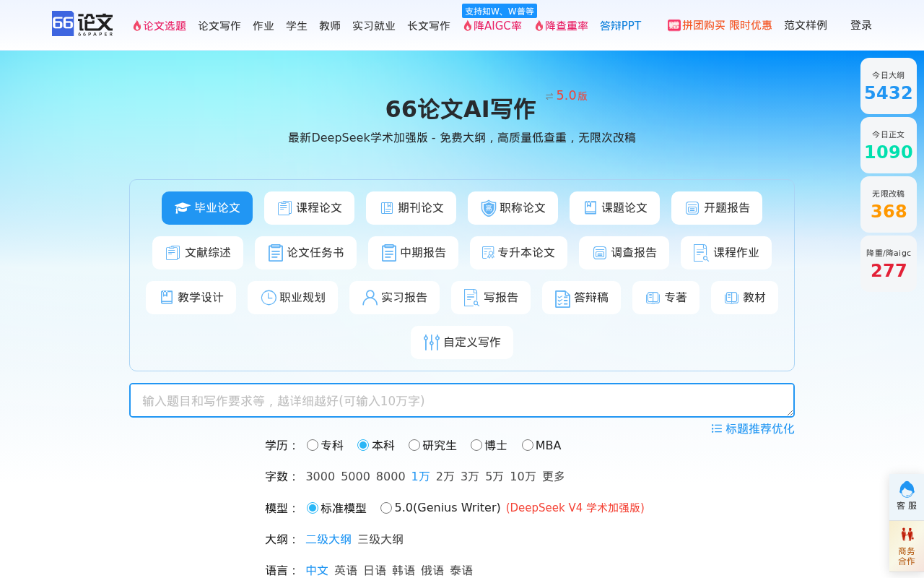Choose 课题论文 paper type
Image resolution: width=924 pixels, height=578 pixels.
(x=614, y=208)
